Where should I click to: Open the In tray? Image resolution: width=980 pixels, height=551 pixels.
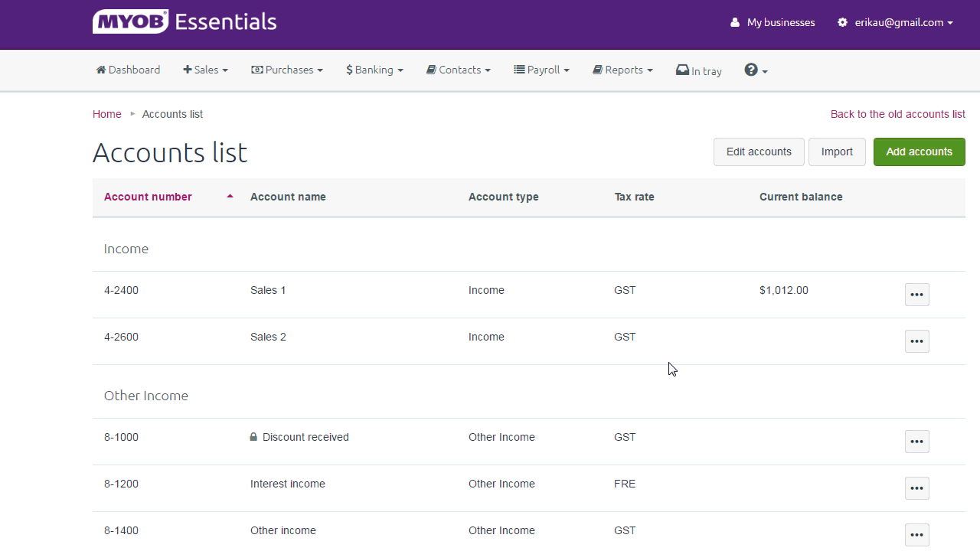[x=698, y=70]
